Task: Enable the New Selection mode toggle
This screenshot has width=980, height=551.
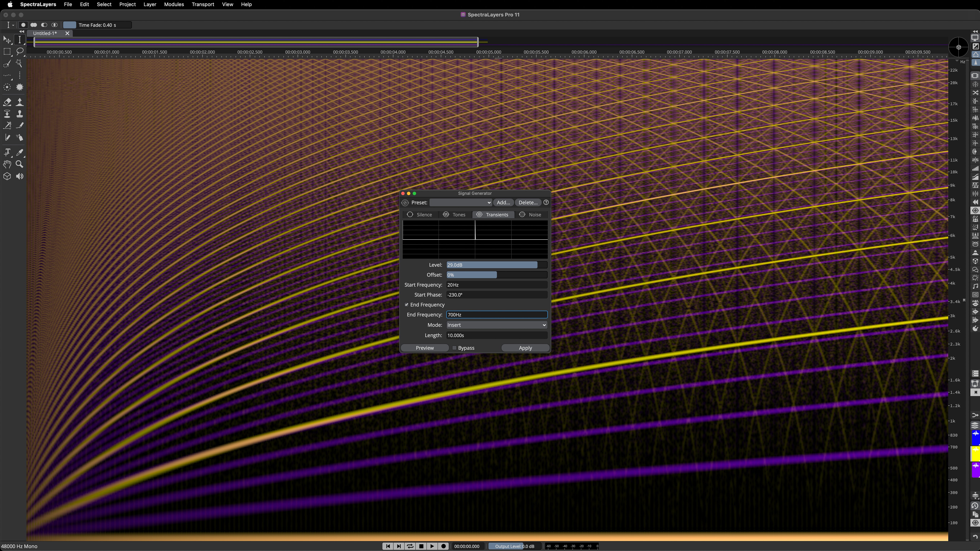Action: [x=23, y=25]
